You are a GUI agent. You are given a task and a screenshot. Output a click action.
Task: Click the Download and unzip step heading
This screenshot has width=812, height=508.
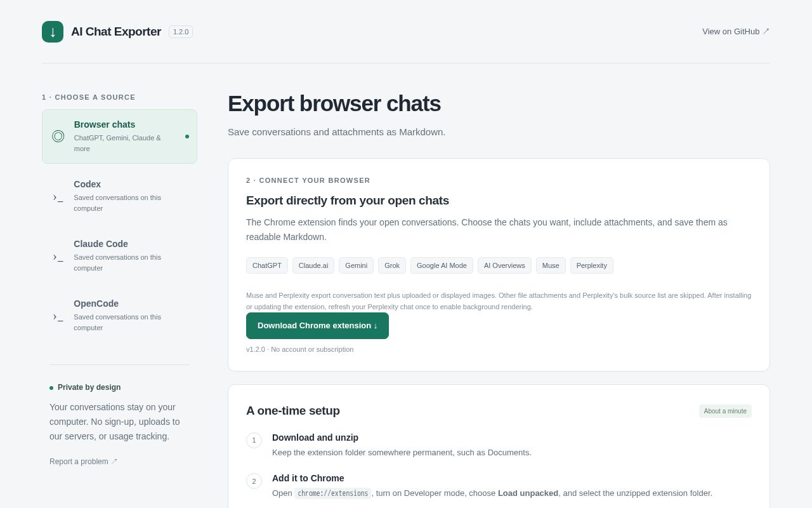[x=315, y=438]
